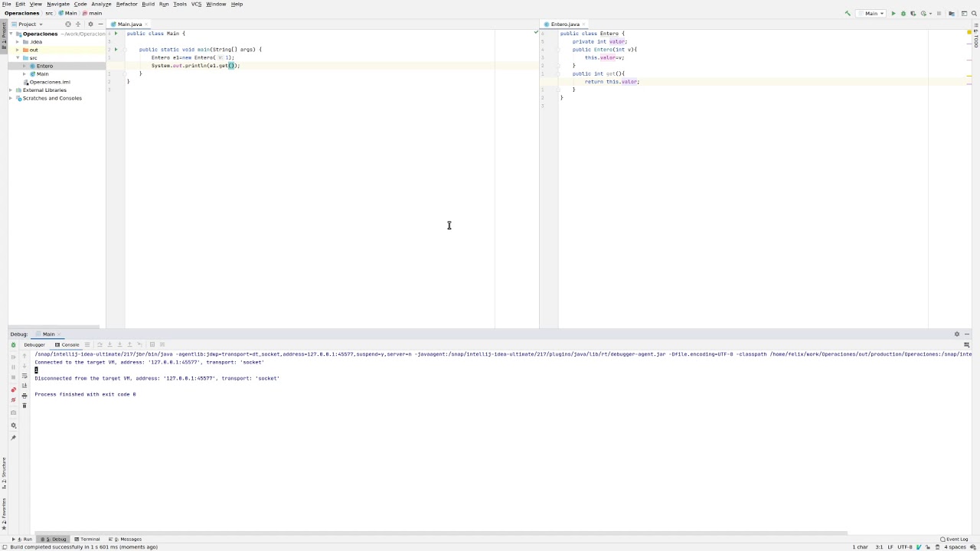Collapse the src folder in the tree
This screenshot has height=551, width=980.
tap(18, 58)
